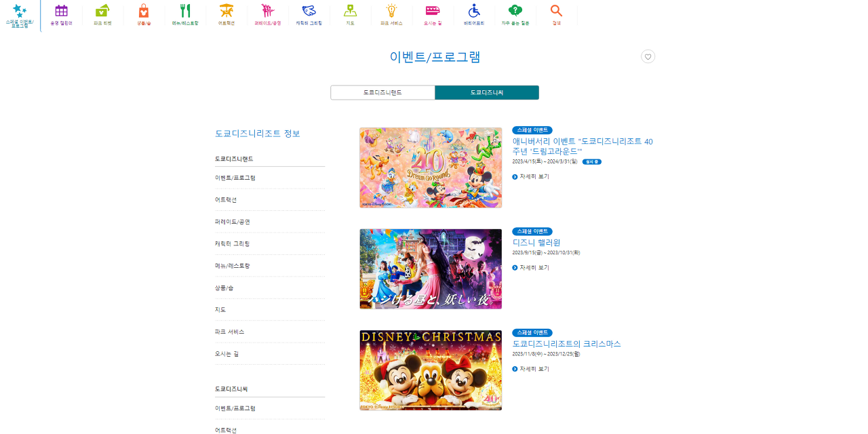The height and width of the screenshot is (434, 868).
Task: Switch to the 도쿄디즈니랜드 tab
Action: coord(382,92)
